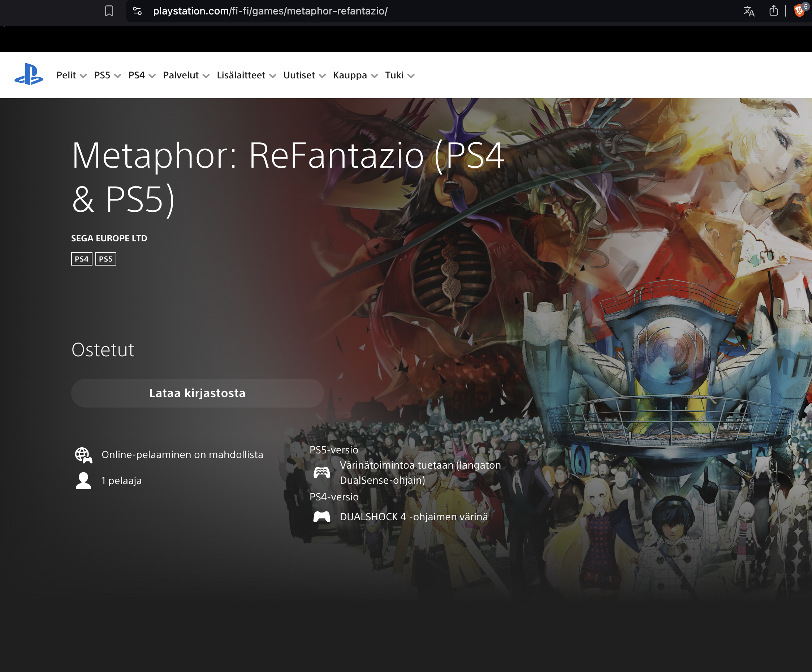The height and width of the screenshot is (672, 812).
Task: Click the PS4-versio label
Action: [x=334, y=496]
